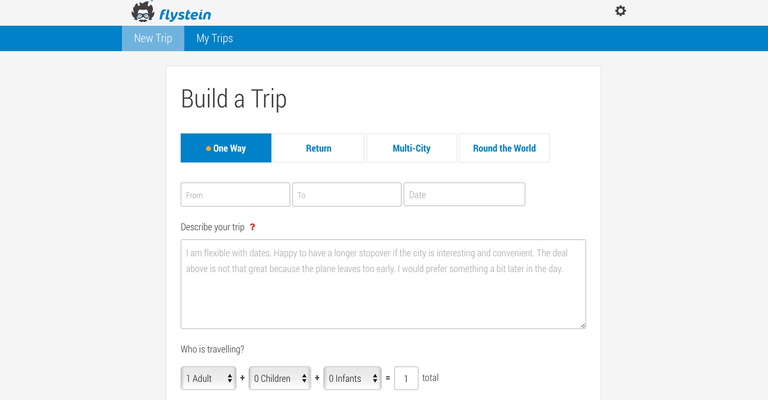768x400 pixels.
Task: Expand the 0 Children dropdown
Action: coord(280,378)
